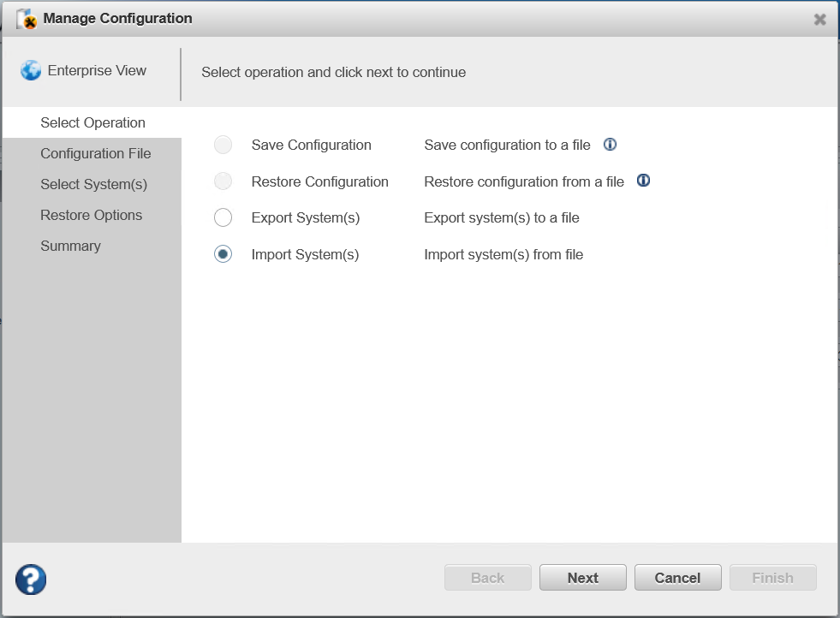Select the Export System(s) radio button
840x618 pixels.
[223, 217]
